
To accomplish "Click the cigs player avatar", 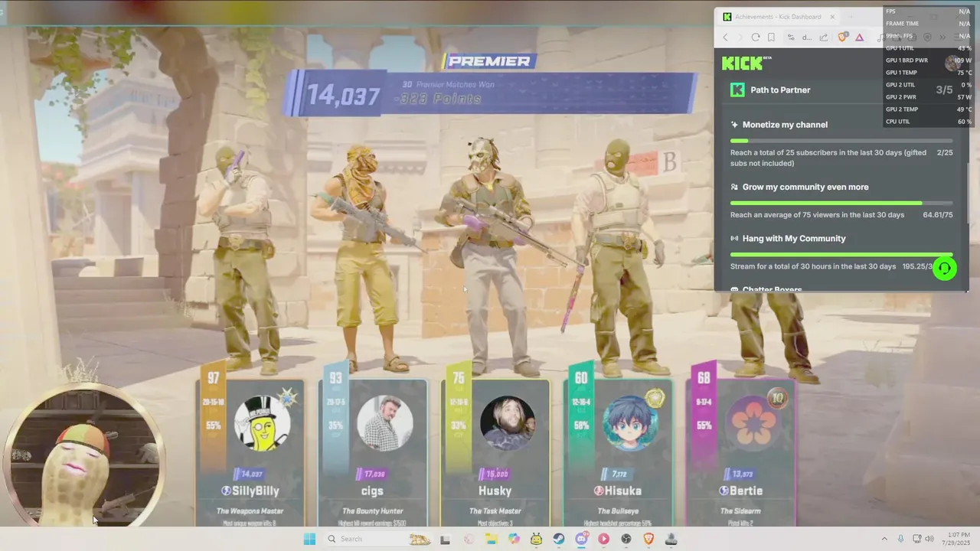I will point(384,423).
